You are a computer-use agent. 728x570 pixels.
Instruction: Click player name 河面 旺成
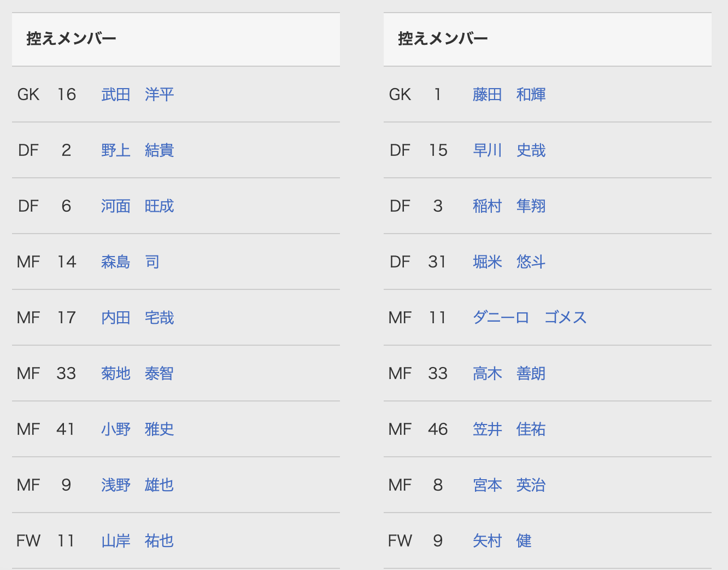[x=138, y=206]
